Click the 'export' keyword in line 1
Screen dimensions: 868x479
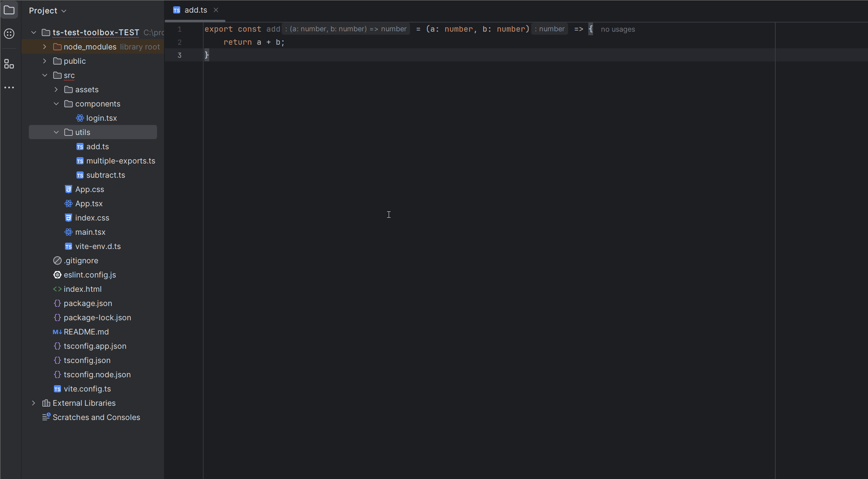click(219, 29)
